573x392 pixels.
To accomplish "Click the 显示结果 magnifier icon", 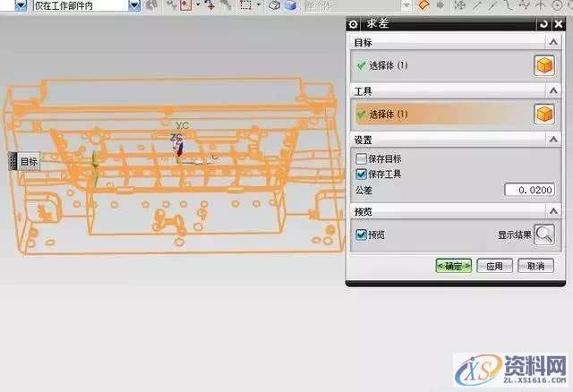I will pyautogui.click(x=543, y=234).
